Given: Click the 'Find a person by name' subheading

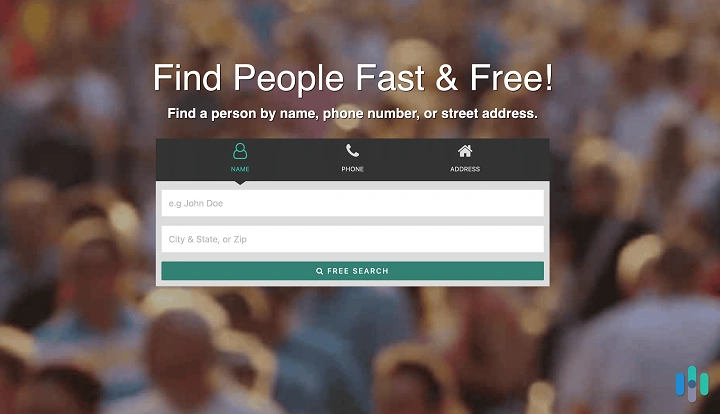Looking at the screenshot, I should 352,113.
